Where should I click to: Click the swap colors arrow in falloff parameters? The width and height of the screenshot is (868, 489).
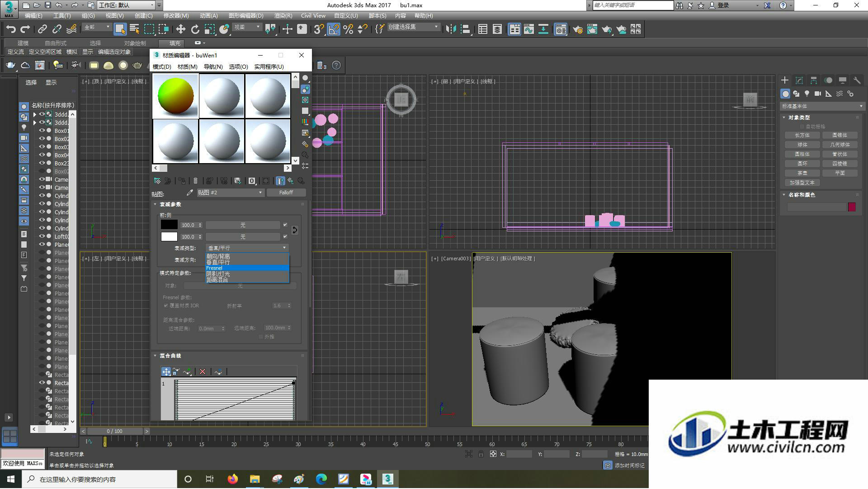point(295,230)
